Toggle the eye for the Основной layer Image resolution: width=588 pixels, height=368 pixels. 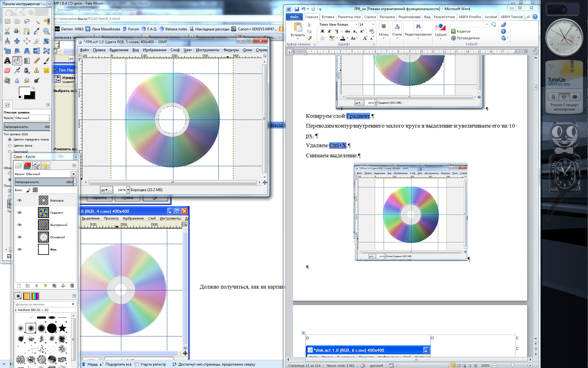click(20, 237)
